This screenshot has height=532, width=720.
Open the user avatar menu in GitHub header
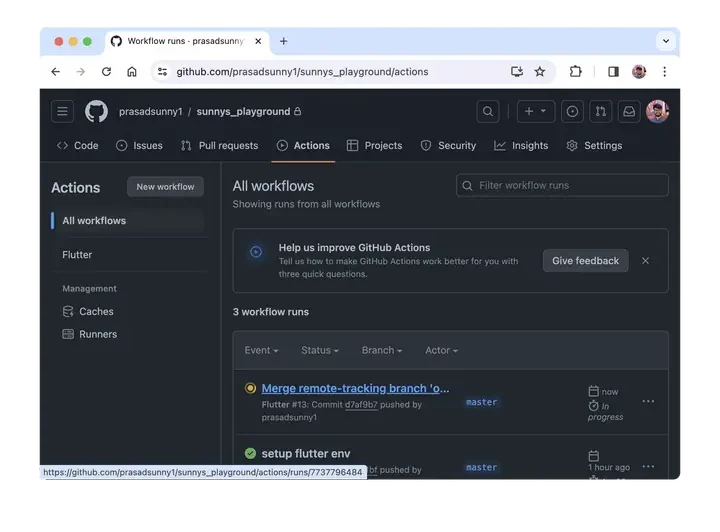[x=657, y=111]
